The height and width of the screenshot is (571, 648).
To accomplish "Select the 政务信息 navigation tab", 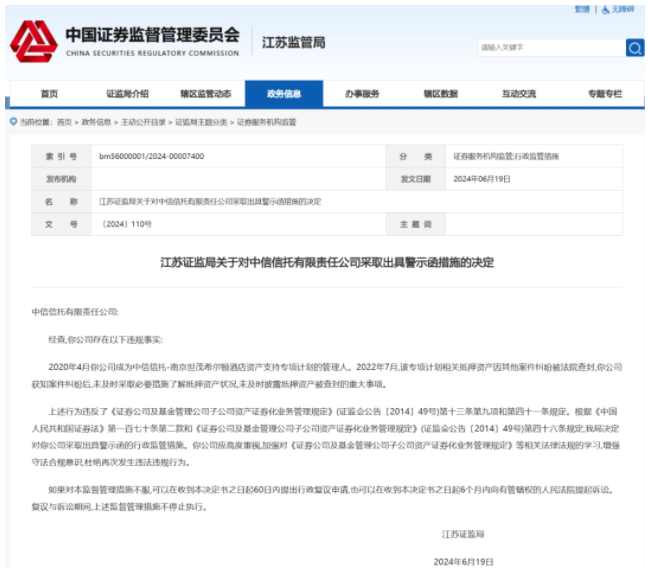I will (x=284, y=94).
